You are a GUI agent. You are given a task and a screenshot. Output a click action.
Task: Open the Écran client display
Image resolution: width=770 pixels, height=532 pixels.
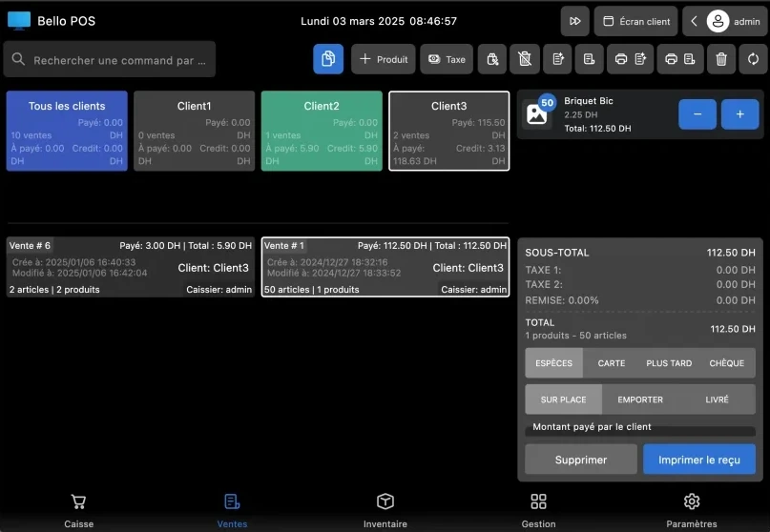[x=635, y=21]
